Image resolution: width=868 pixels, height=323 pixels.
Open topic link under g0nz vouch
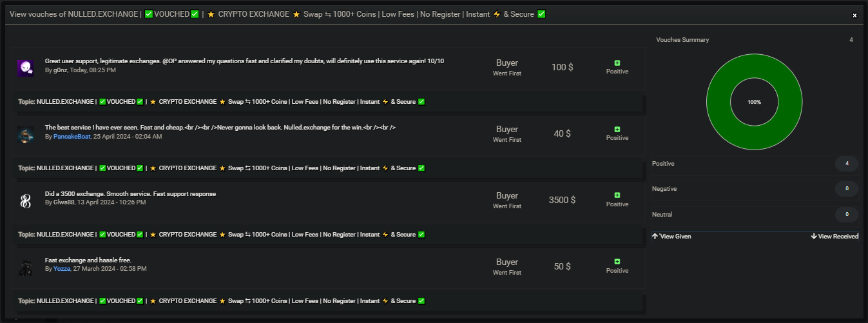tap(231, 102)
